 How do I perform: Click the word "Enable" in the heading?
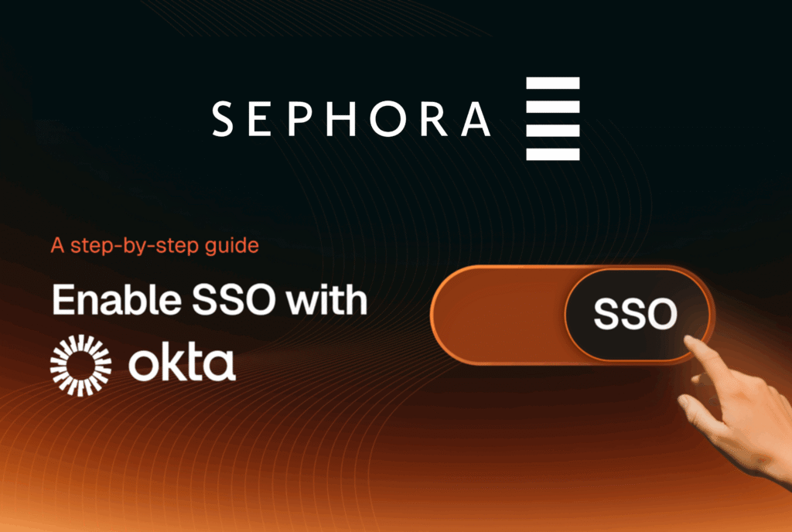(x=104, y=299)
